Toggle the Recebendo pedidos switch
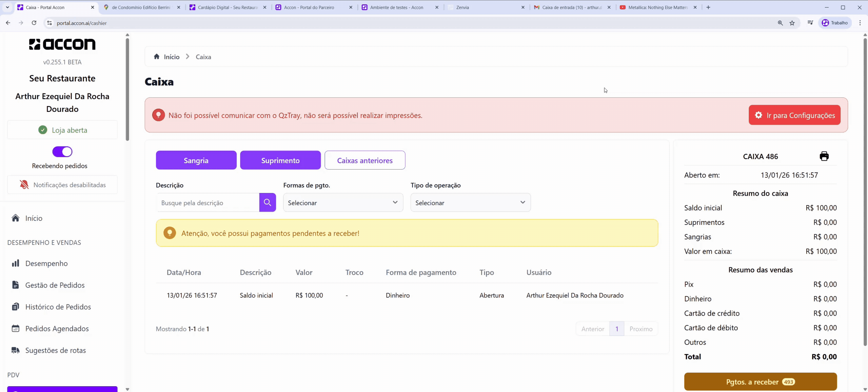 tap(62, 152)
